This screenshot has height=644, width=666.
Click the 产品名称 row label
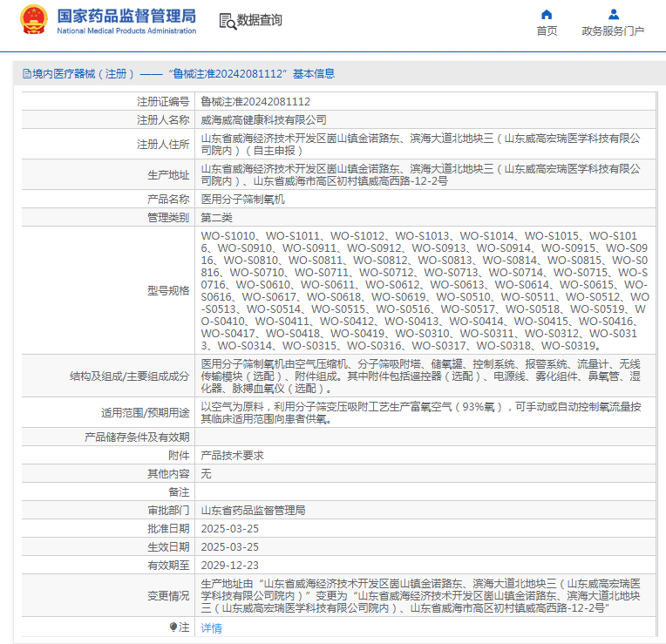pyautogui.click(x=168, y=199)
